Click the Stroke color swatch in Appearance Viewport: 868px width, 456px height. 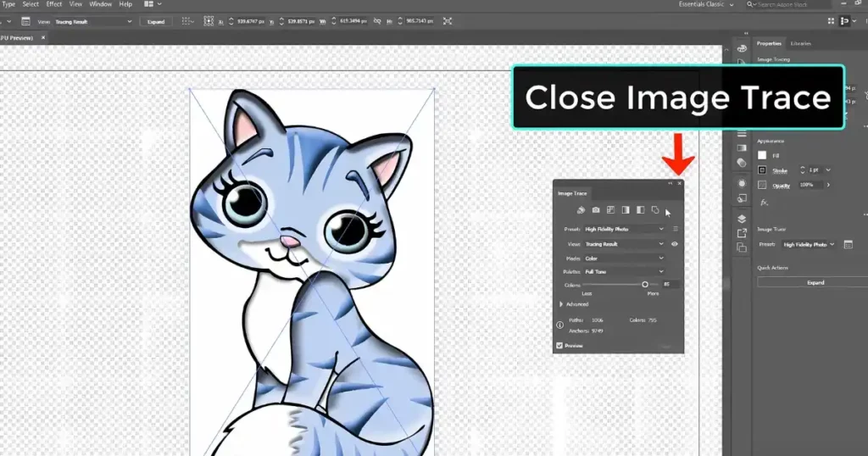coord(762,170)
